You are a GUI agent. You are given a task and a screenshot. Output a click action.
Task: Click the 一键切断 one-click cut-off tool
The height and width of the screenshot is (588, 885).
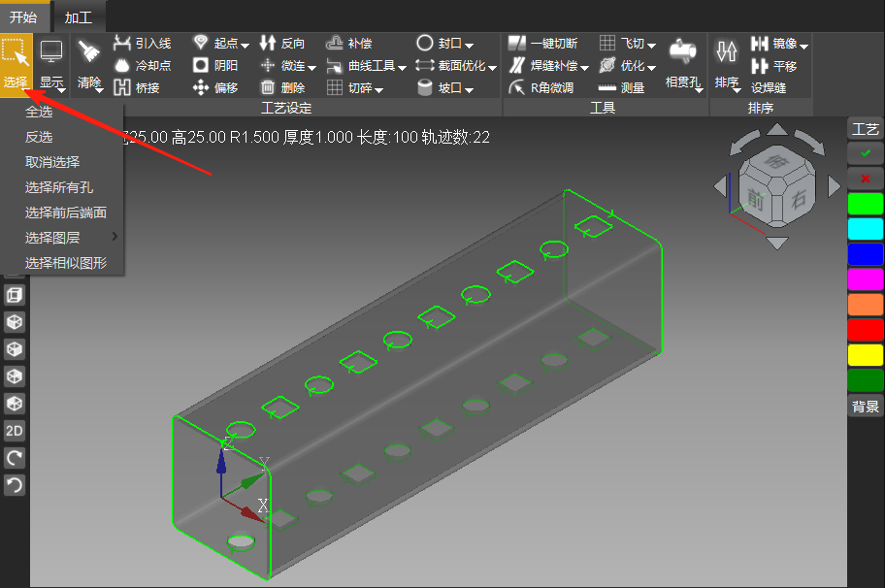[542, 44]
